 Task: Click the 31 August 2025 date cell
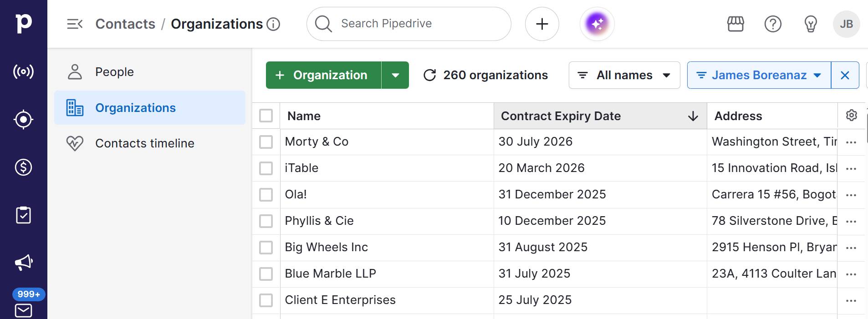click(x=600, y=248)
